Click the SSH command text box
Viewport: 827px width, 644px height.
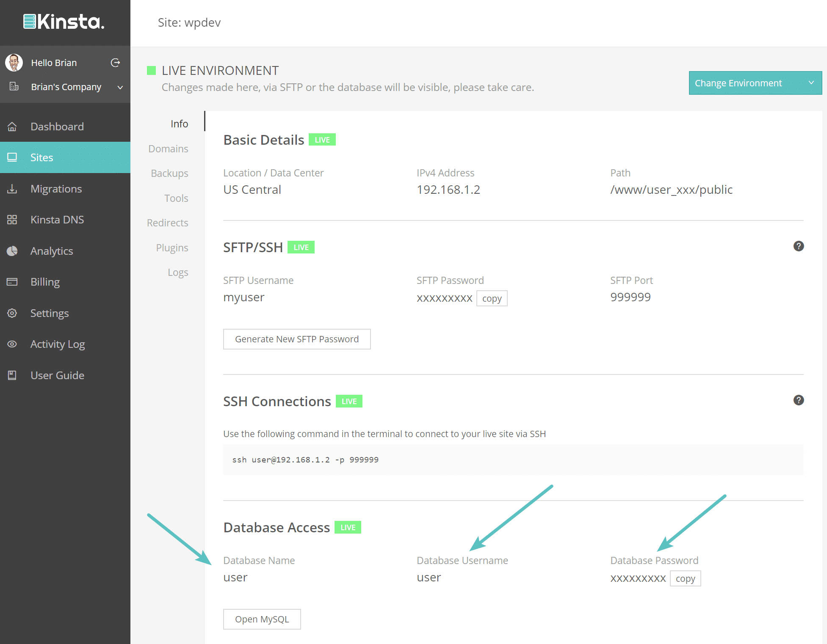[513, 460]
